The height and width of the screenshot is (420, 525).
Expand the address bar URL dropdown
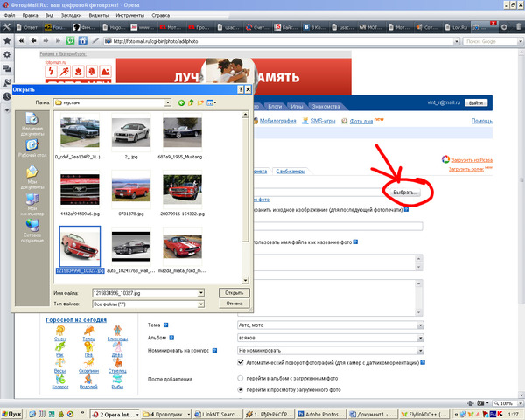click(457, 41)
